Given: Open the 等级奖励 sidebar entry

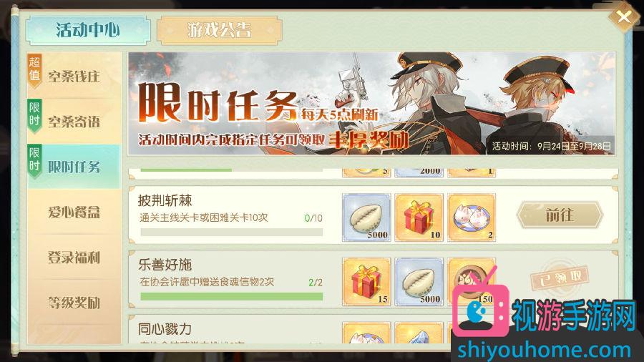Looking at the screenshot, I should point(74,303).
